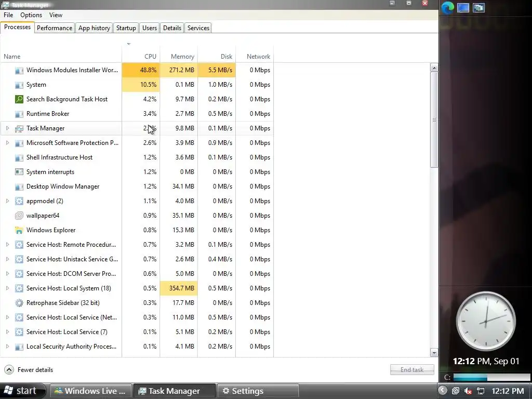Click the Runtime Broker process icon
The width and height of the screenshot is (532, 399).
(x=19, y=114)
